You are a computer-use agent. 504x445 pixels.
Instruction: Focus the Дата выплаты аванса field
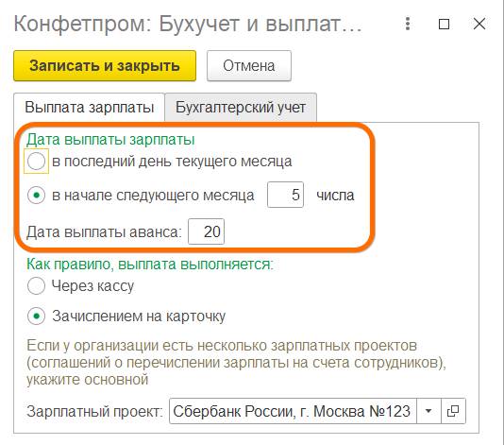tap(206, 231)
